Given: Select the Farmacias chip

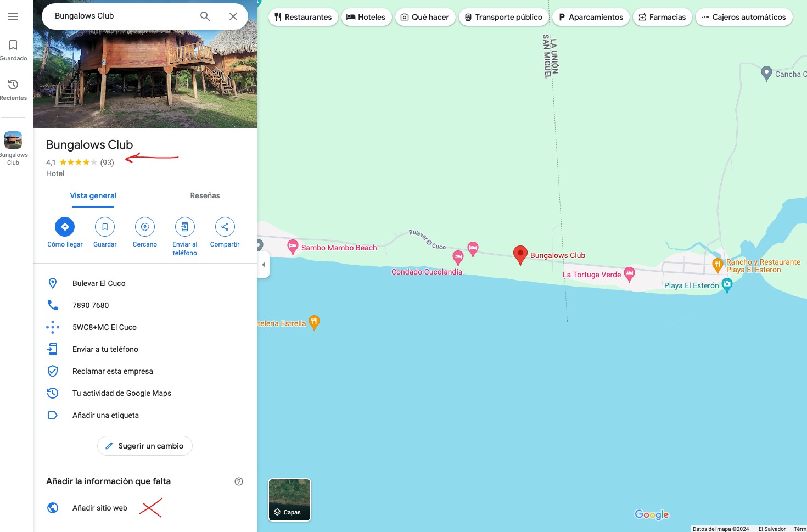Looking at the screenshot, I should 663,17.
